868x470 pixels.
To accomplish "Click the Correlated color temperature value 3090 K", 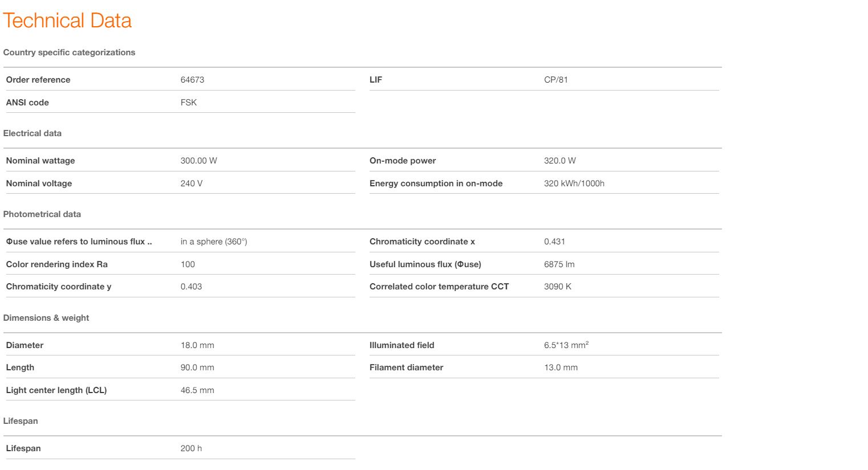I will click(557, 287).
